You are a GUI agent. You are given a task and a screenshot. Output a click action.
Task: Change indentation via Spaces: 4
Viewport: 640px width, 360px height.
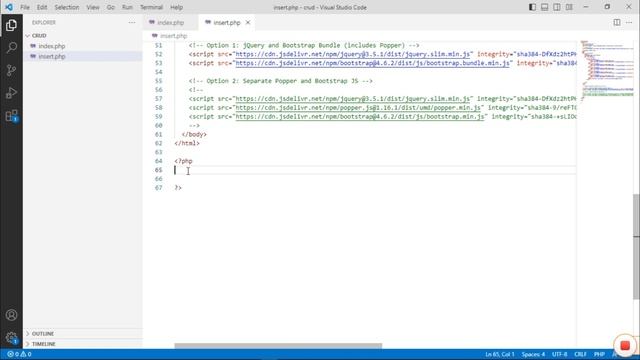click(x=533, y=354)
